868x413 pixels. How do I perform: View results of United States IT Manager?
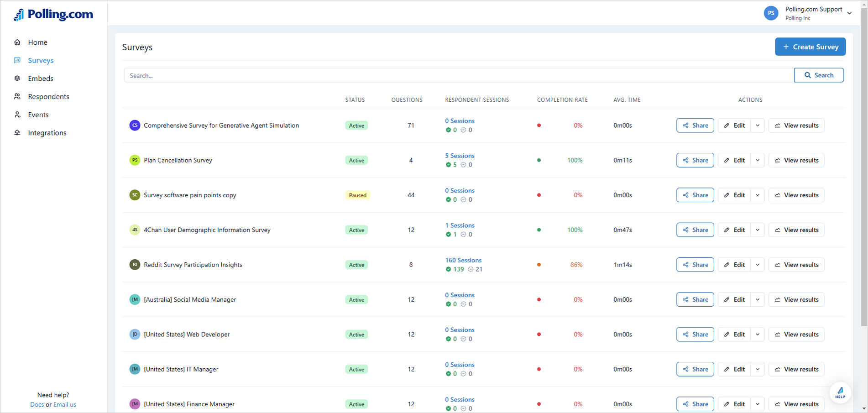(796, 369)
